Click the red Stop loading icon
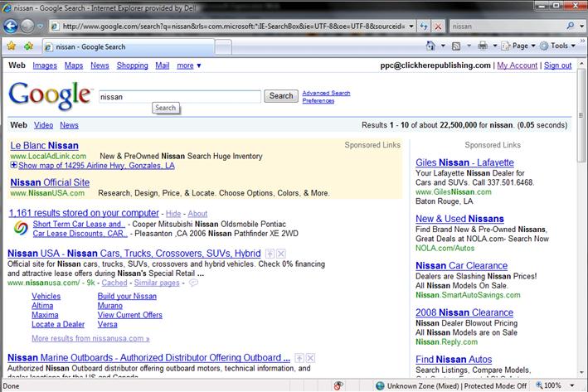 pyautogui.click(x=438, y=27)
